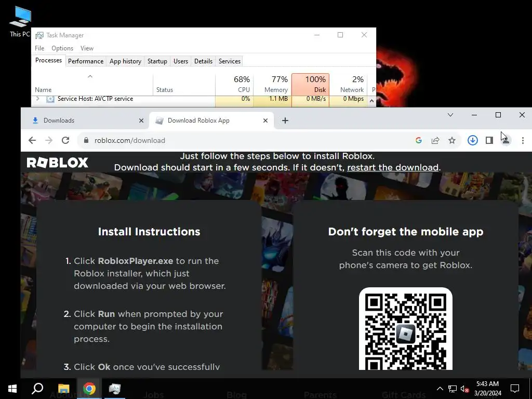Open Chrome downloads bubble icon
Screen dimensions: 532x399
tap(473, 140)
